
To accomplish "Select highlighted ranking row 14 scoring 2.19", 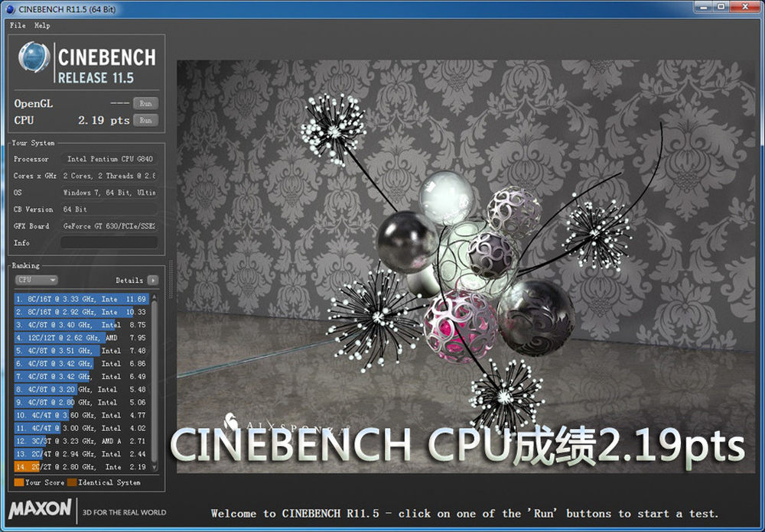I will point(82,467).
